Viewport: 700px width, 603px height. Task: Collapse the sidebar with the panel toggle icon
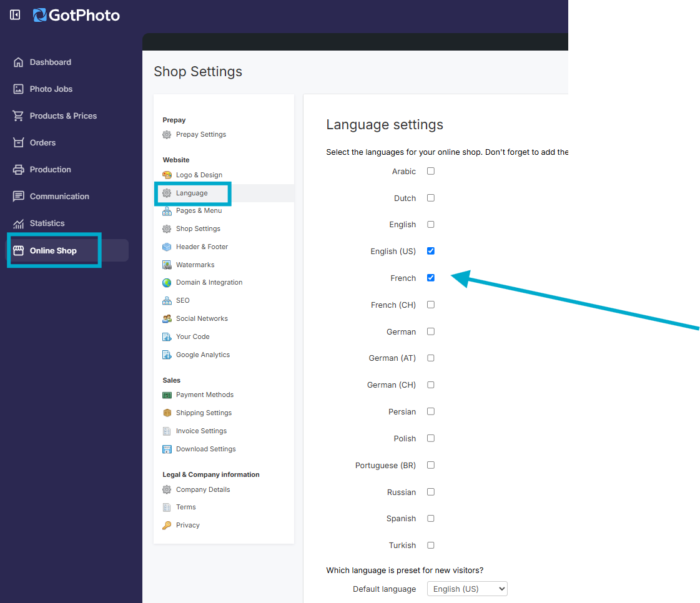[x=15, y=15]
